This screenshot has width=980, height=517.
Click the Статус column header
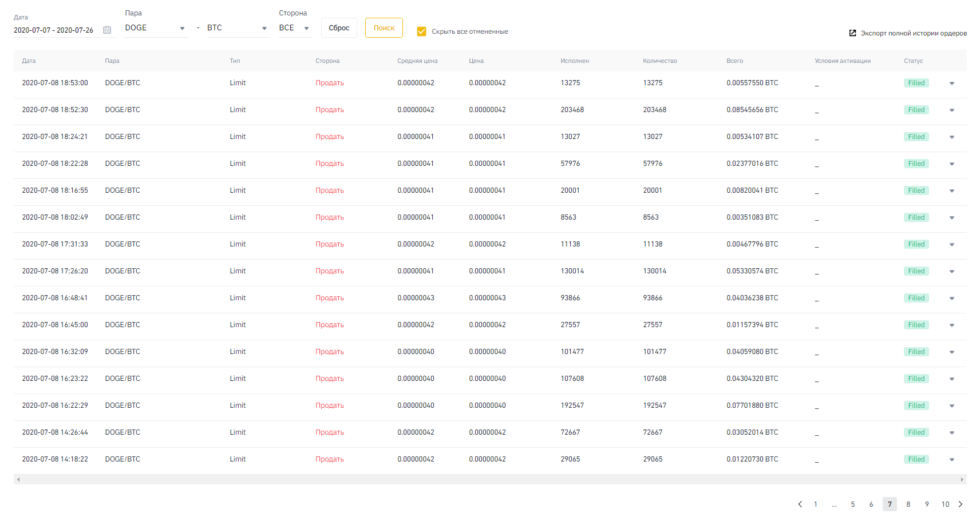(914, 61)
